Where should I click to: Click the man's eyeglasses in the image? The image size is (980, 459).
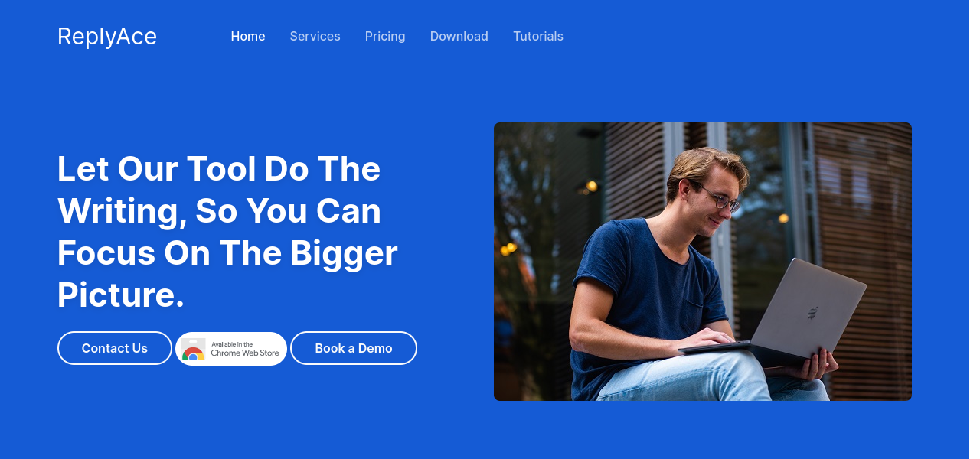click(718, 197)
